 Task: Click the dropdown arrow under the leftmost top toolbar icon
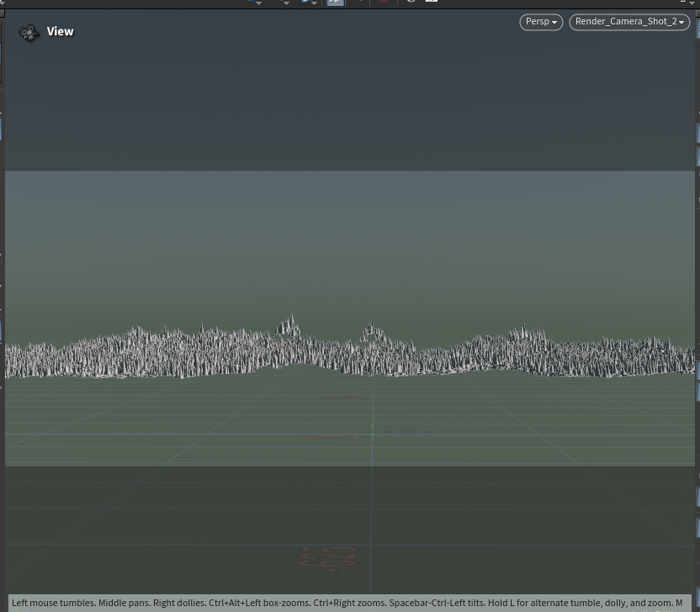tap(258, 3)
